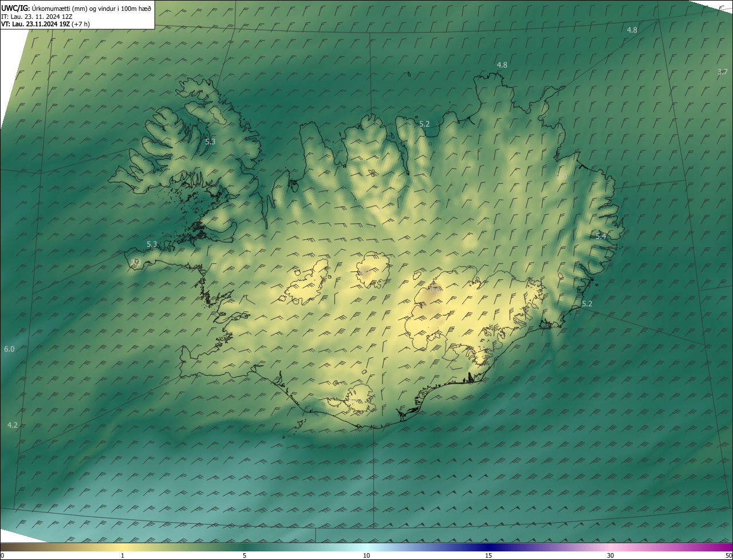The height and width of the screenshot is (560, 733).
Task: Click the initial time 'IT: Lau. 23. 11. 2024 12Z'
Action: (x=36, y=16)
